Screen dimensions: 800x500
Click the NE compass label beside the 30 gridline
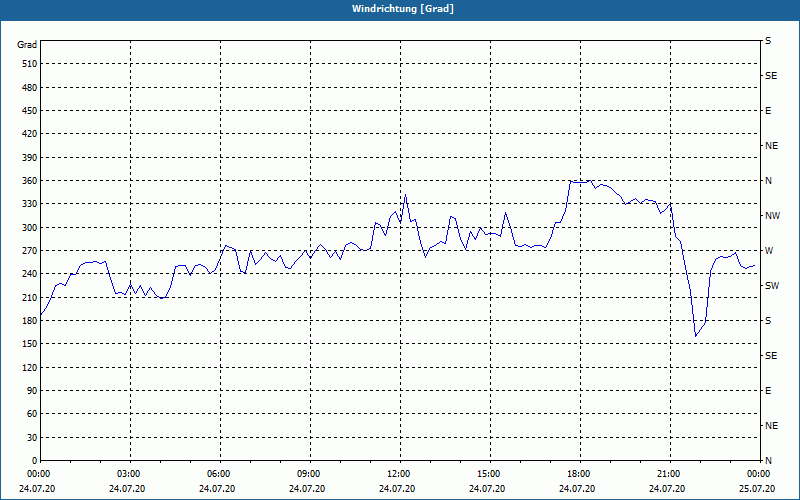[772, 426]
